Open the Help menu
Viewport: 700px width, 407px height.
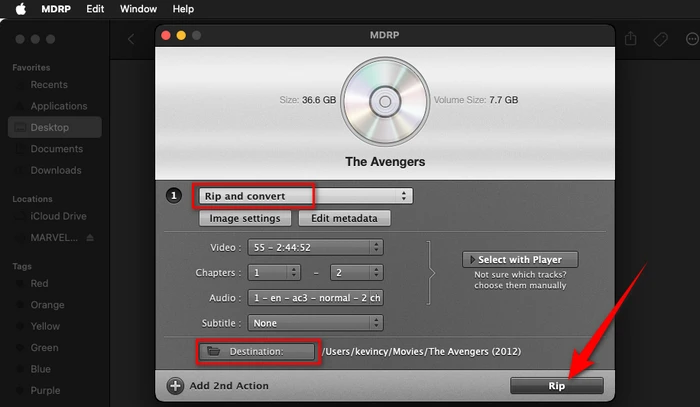[x=183, y=9]
